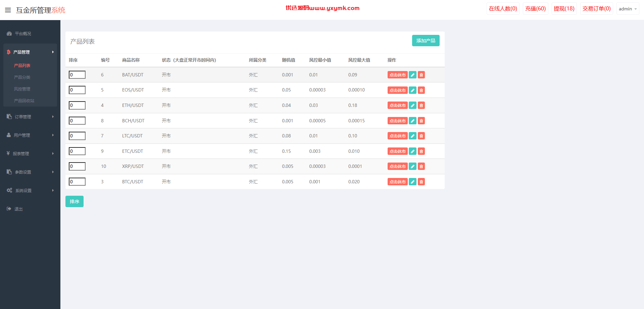Select 风控管理 in the sidebar
Viewport: 644px width, 309px height.
click(x=22, y=89)
